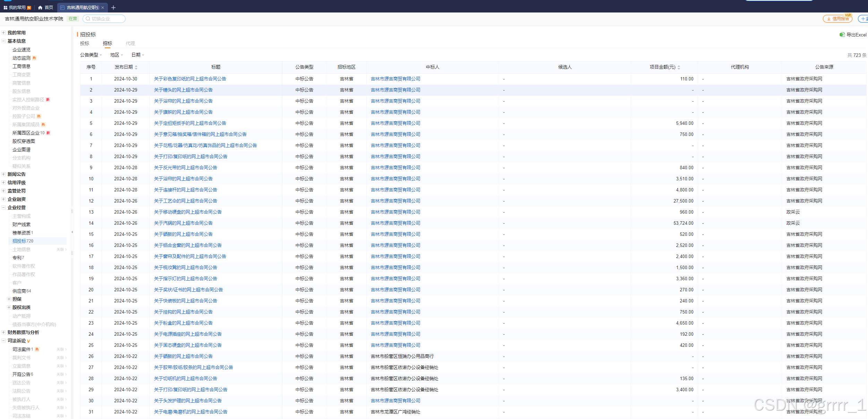Sort by 发布日期 using the sort arrows
868x419 pixels.
pyautogui.click(x=136, y=67)
